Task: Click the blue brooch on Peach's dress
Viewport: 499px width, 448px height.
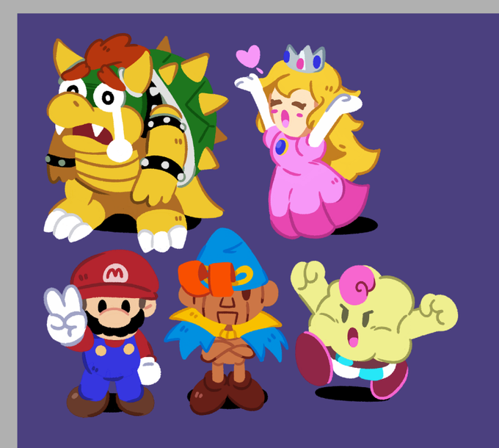Action: (x=281, y=147)
